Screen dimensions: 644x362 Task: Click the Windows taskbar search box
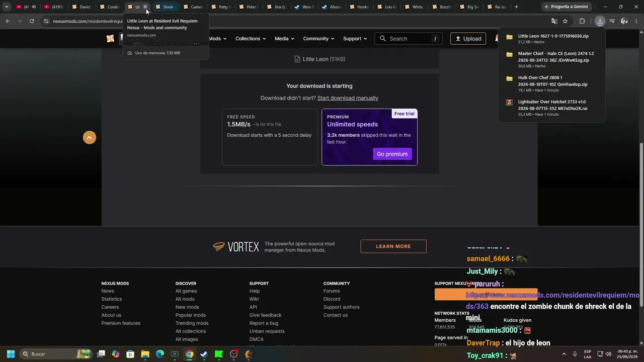pyautogui.click(x=56, y=354)
